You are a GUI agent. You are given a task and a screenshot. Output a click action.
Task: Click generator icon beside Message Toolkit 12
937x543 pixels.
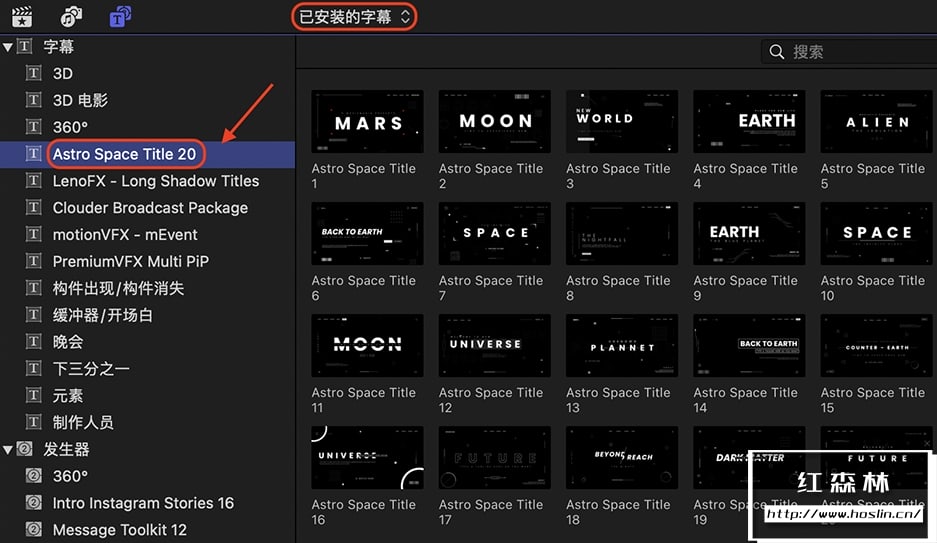tap(33, 529)
